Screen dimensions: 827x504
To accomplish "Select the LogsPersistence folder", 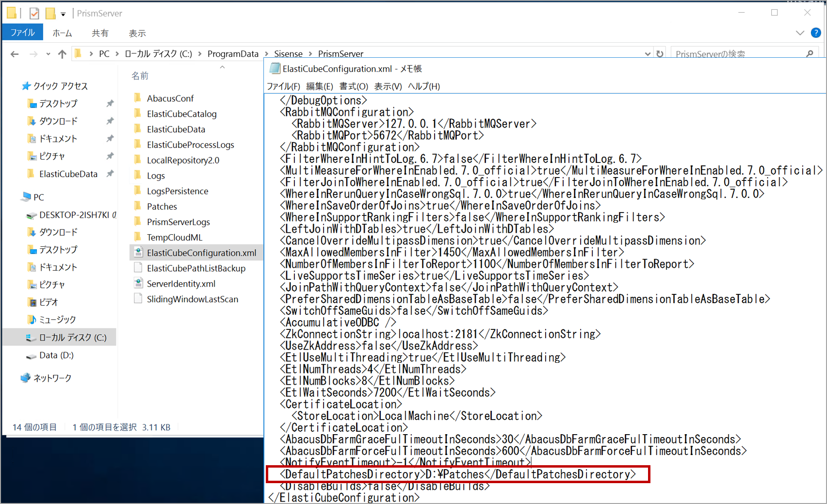I will tap(178, 191).
